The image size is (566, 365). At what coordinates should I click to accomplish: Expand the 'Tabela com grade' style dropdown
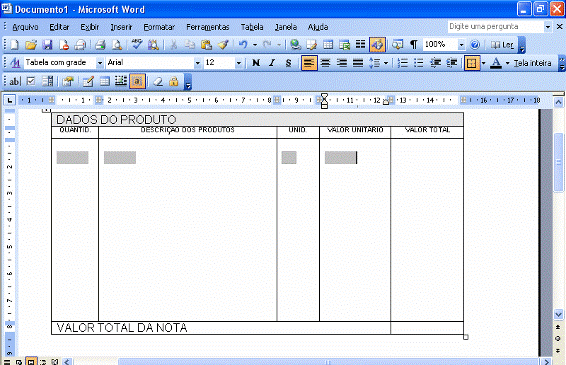tap(100, 63)
